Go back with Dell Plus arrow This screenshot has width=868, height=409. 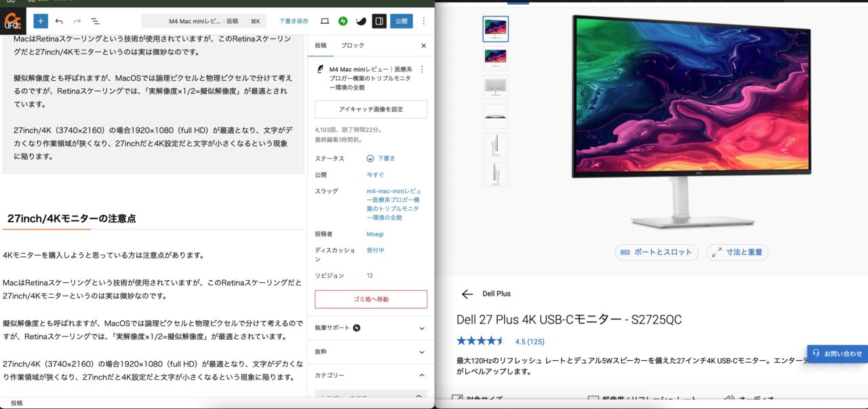click(467, 294)
